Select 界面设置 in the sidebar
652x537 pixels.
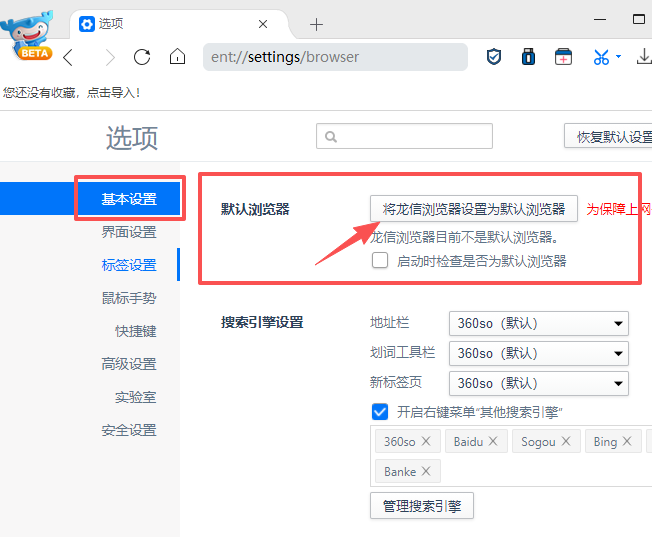pyautogui.click(x=129, y=232)
